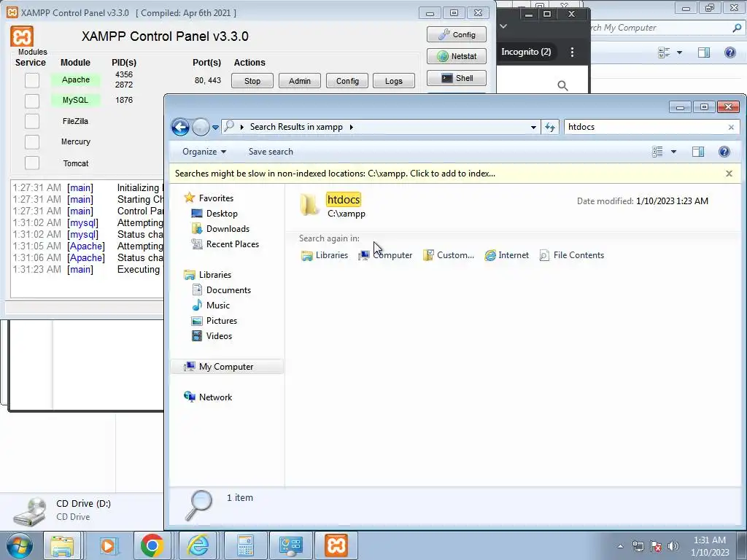Open Apache Admin page
This screenshot has width=747, height=560.
pyautogui.click(x=300, y=80)
